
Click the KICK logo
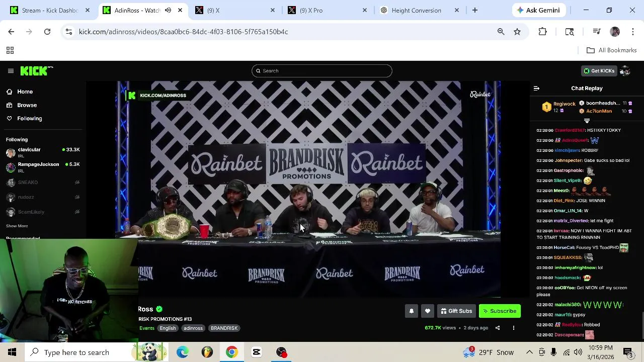[36, 71]
